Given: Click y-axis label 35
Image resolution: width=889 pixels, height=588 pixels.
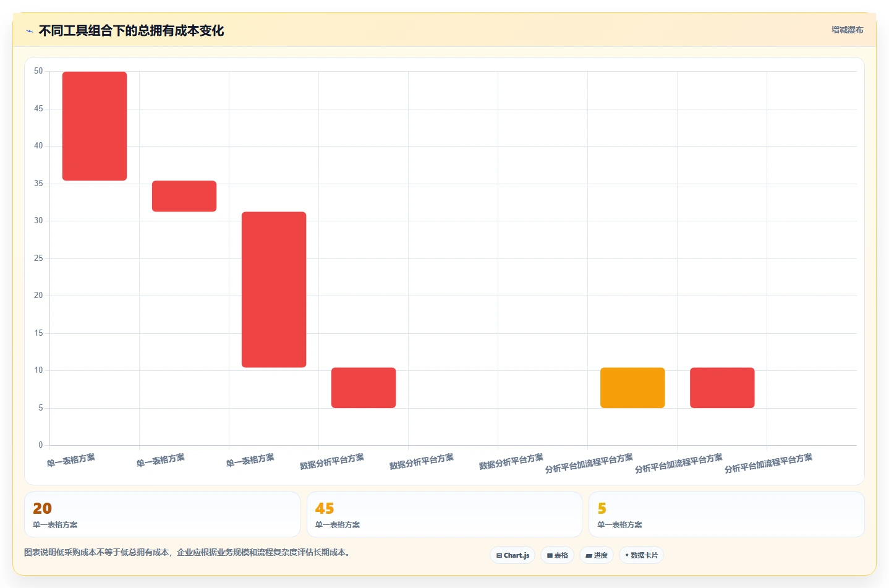Looking at the screenshot, I should [x=38, y=184].
